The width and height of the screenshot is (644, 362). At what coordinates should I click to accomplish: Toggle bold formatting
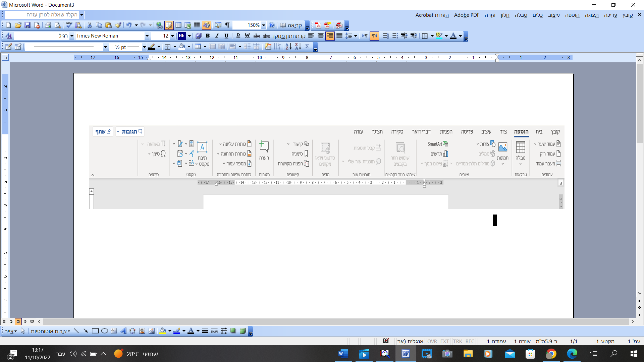point(208,36)
